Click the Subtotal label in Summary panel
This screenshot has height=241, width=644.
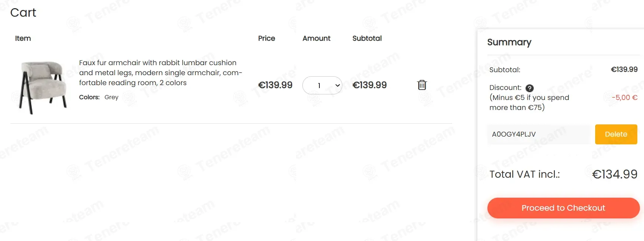tap(504, 70)
